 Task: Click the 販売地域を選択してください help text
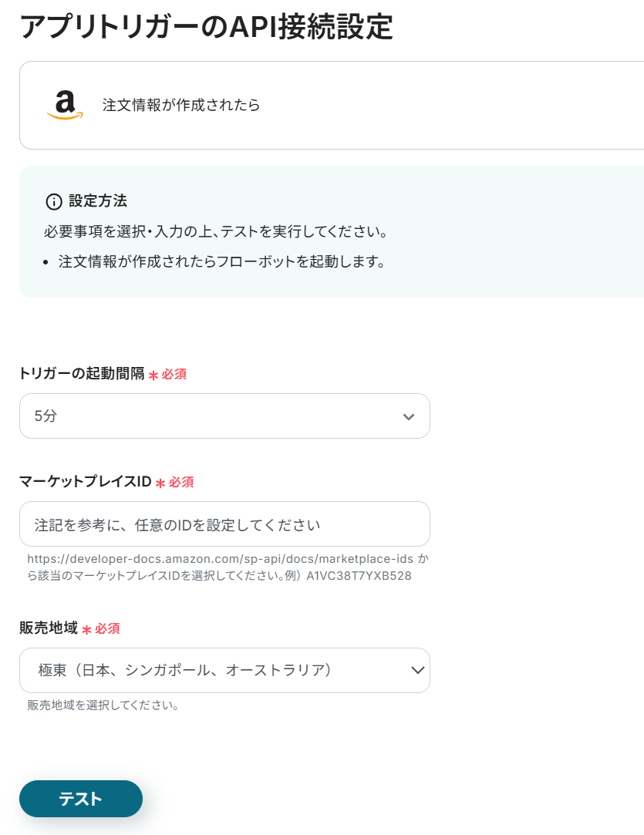point(103,705)
